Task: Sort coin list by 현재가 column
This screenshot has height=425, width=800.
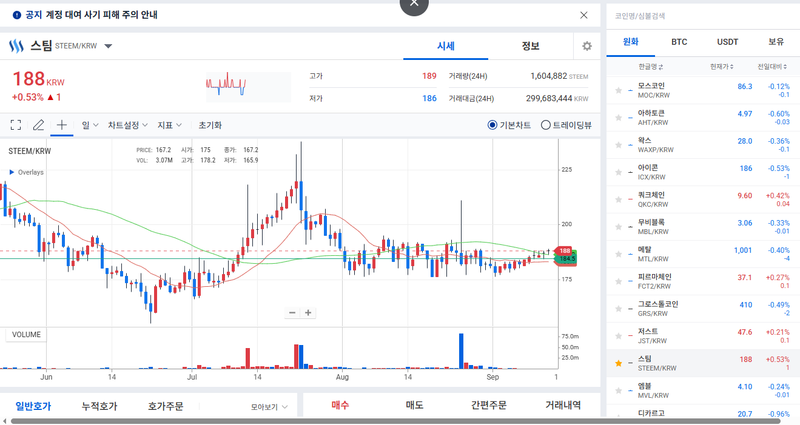Action: (722, 67)
